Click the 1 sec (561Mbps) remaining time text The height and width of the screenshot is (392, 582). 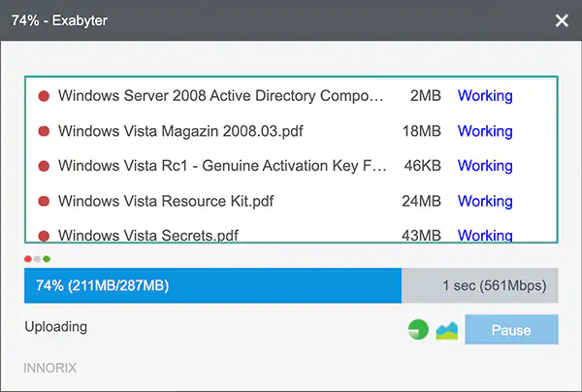point(495,285)
